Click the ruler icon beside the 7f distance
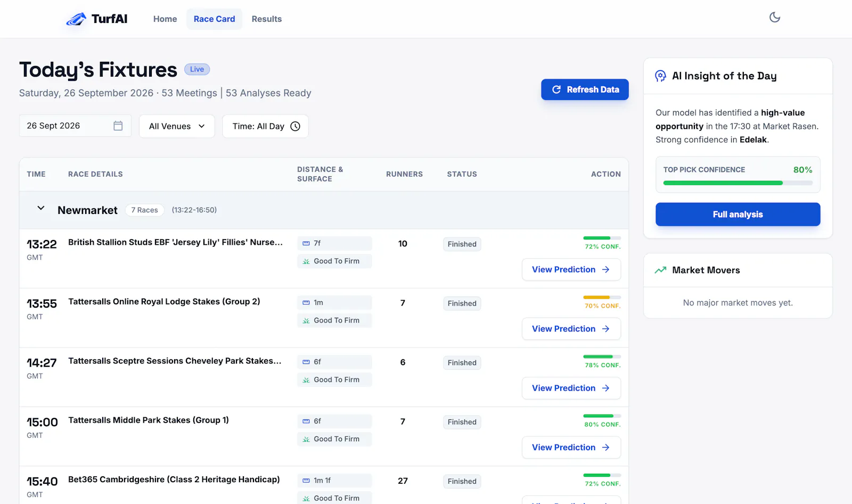 [x=306, y=243]
